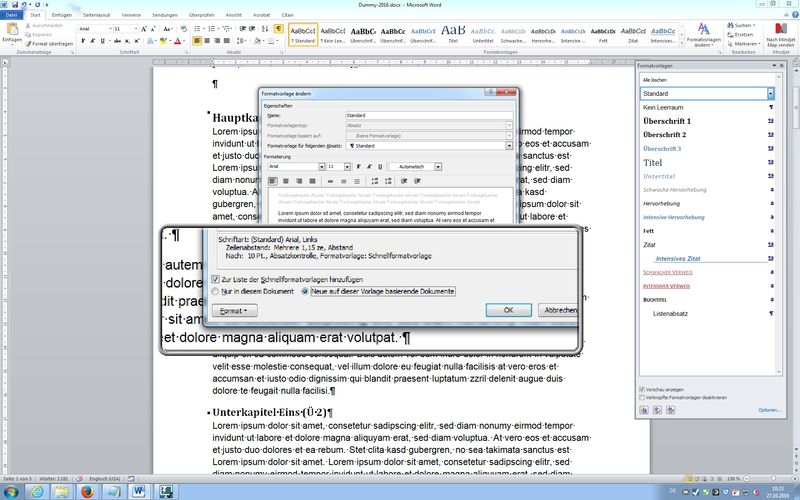The height and width of the screenshot is (500, 800).
Task: Switch to the Überprüfen tab
Action: pos(202,17)
